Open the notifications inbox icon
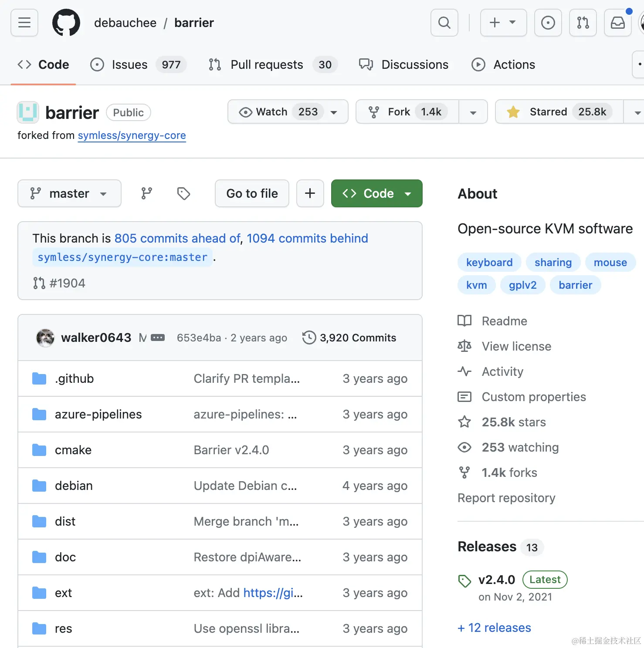The height and width of the screenshot is (648, 644). pyautogui.click(x=618, y=23)
